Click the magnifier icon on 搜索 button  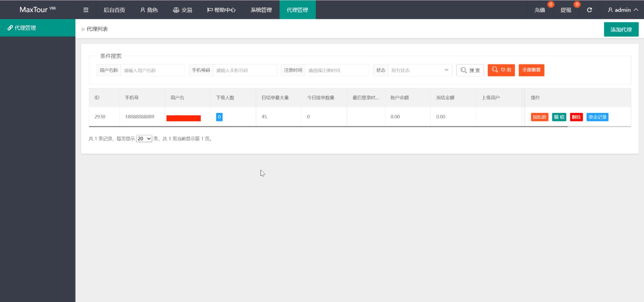click(463, 70)
